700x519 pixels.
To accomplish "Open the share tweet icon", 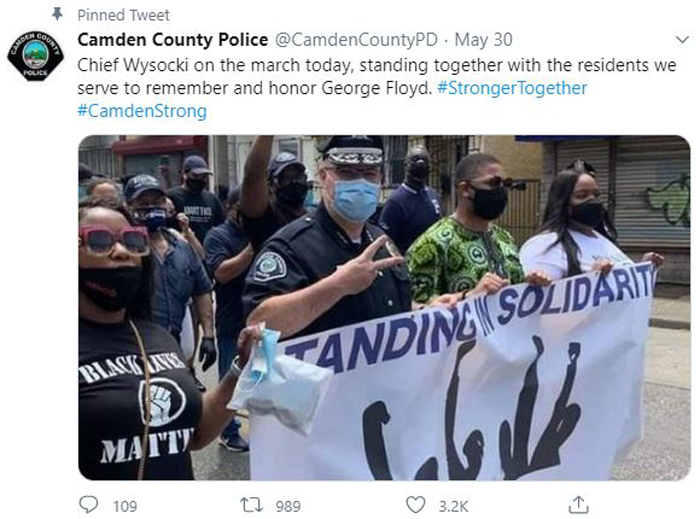I will pos(578,504).
